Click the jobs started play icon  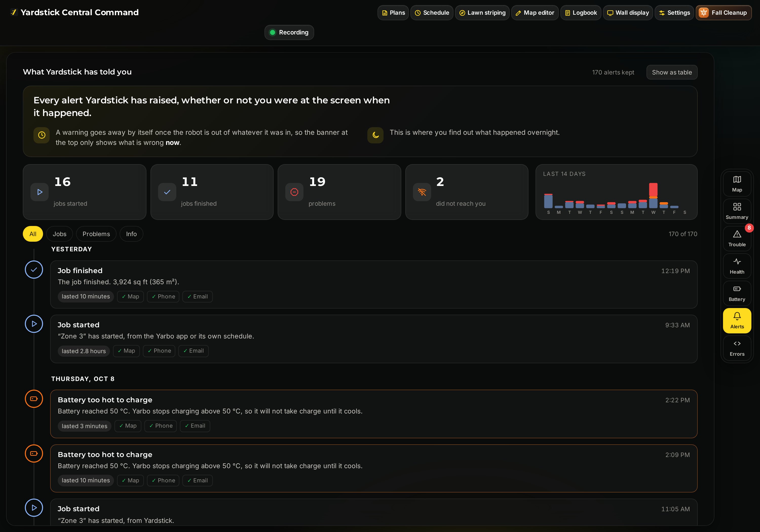tap(40, 192)
